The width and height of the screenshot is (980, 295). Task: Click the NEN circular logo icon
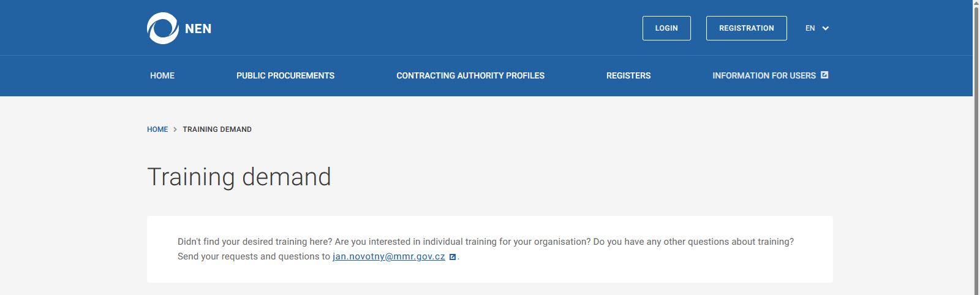(162, 28)
